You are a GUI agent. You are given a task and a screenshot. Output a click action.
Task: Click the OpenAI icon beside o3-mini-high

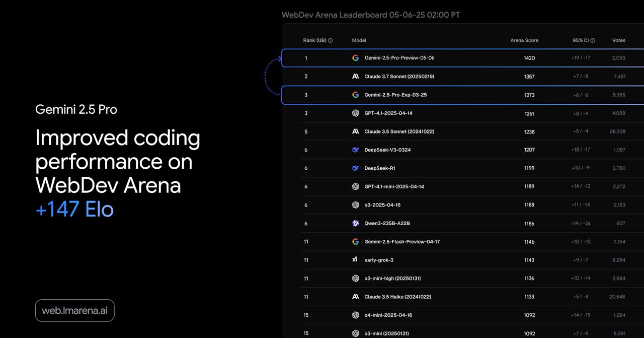355,279
